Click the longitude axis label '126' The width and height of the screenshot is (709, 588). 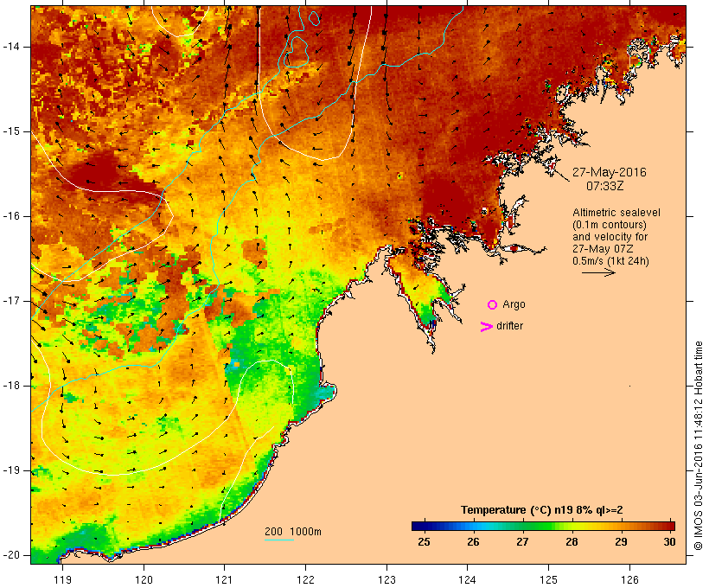click(629, 580)
